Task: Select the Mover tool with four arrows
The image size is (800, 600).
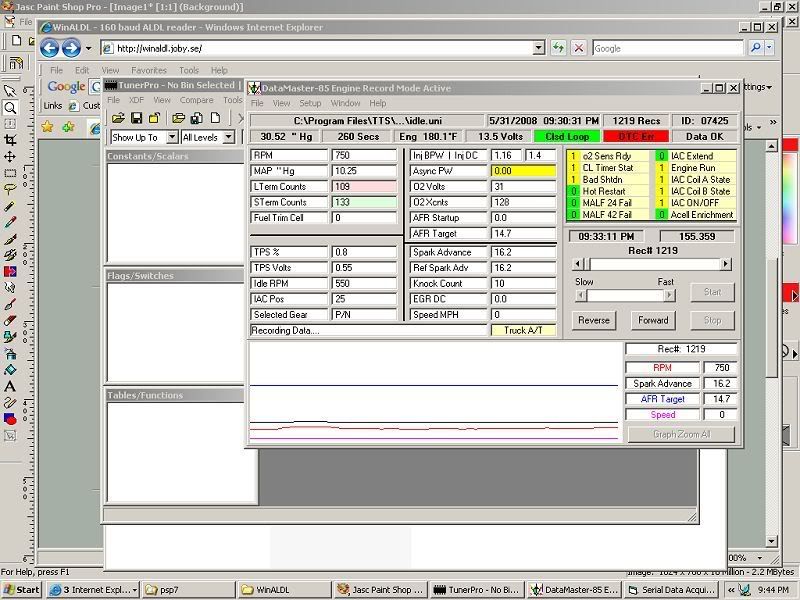Action: [10, 156]
